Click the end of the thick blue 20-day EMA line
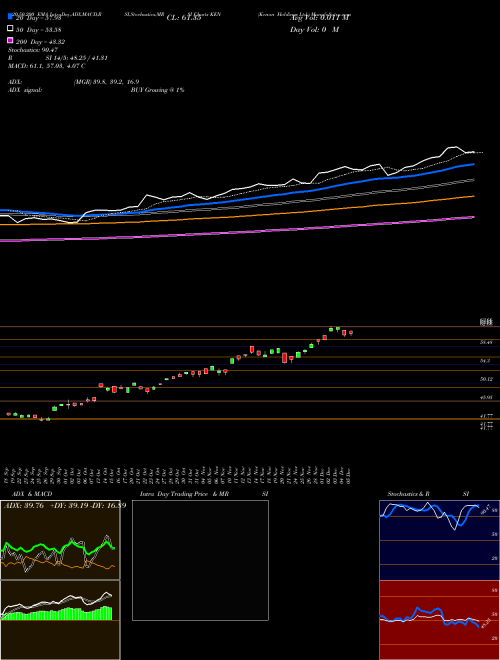This screenshot has width=500, height=660. coord(473,164)
